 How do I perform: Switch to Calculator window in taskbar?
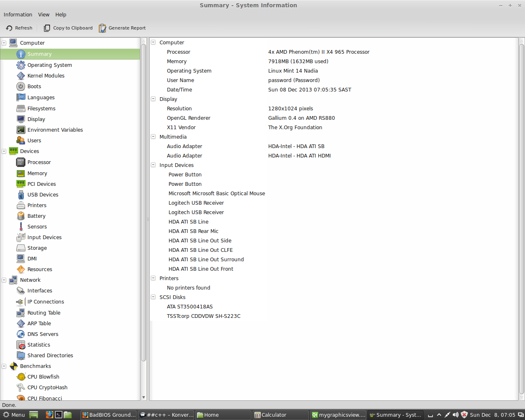pos(280,415)
